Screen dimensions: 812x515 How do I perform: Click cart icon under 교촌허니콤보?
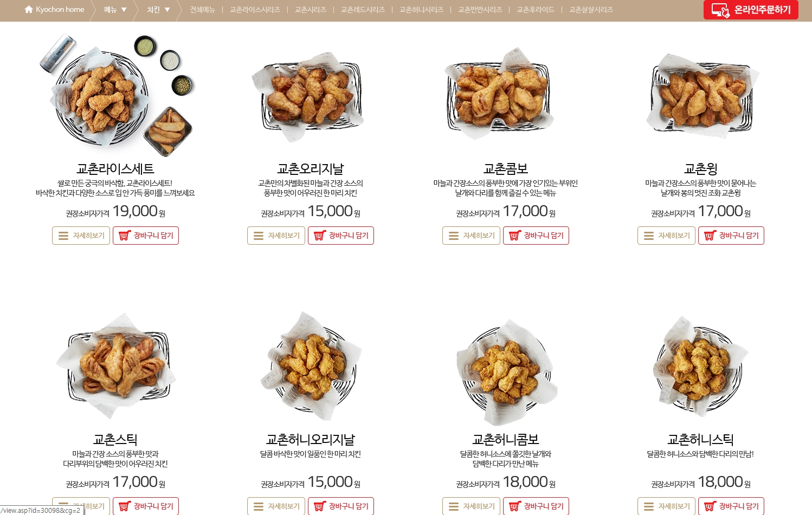515,506
